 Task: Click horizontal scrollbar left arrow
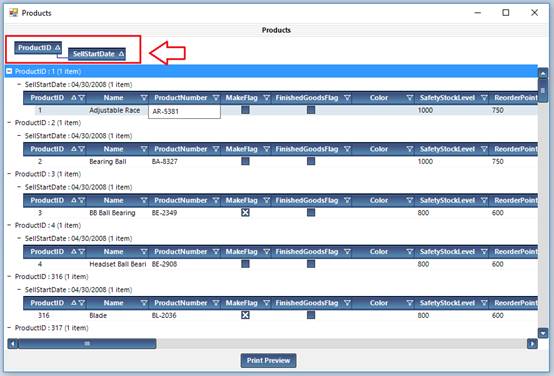click(x=13, y=343)
